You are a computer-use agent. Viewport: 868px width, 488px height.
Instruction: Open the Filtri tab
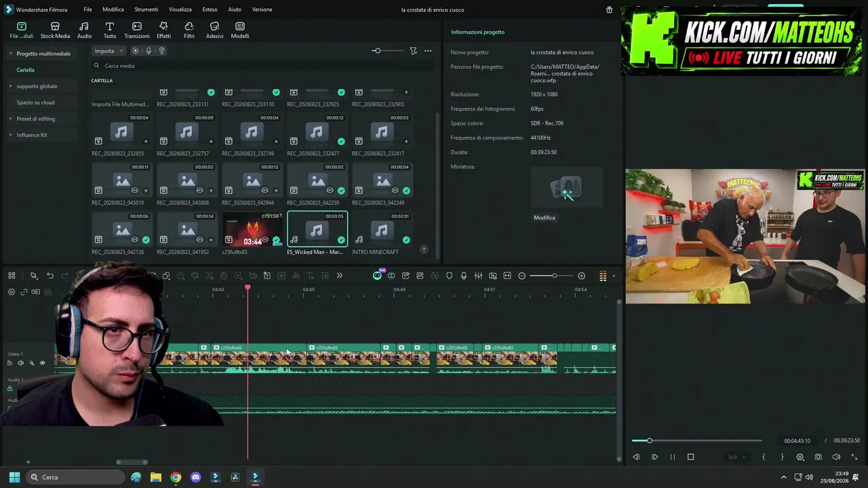[x=189, y=30]
